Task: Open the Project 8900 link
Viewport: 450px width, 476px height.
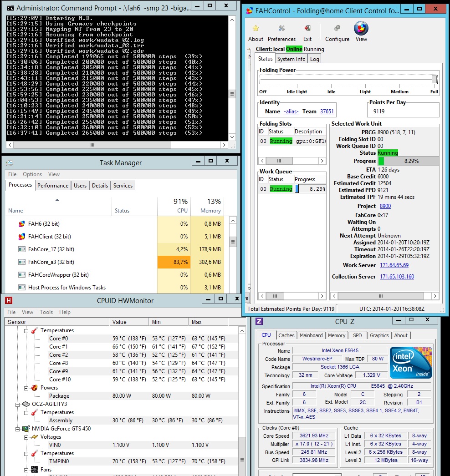Action: click(385, 206)
